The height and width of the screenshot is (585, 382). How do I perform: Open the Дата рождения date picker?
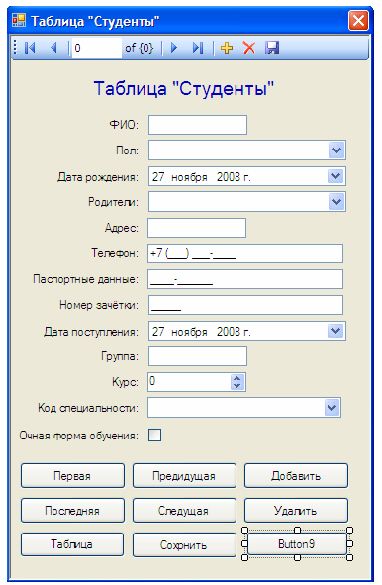(336, 176)
